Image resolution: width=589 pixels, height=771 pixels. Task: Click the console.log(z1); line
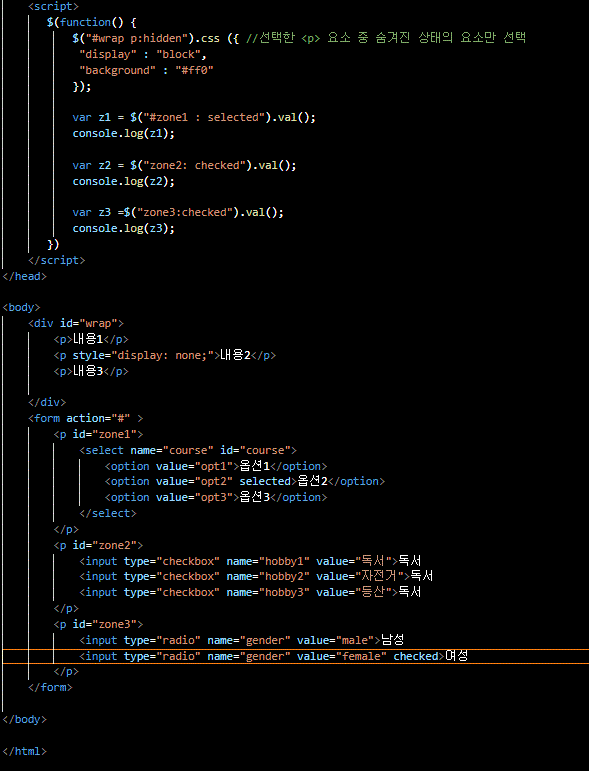click(123, 133)
